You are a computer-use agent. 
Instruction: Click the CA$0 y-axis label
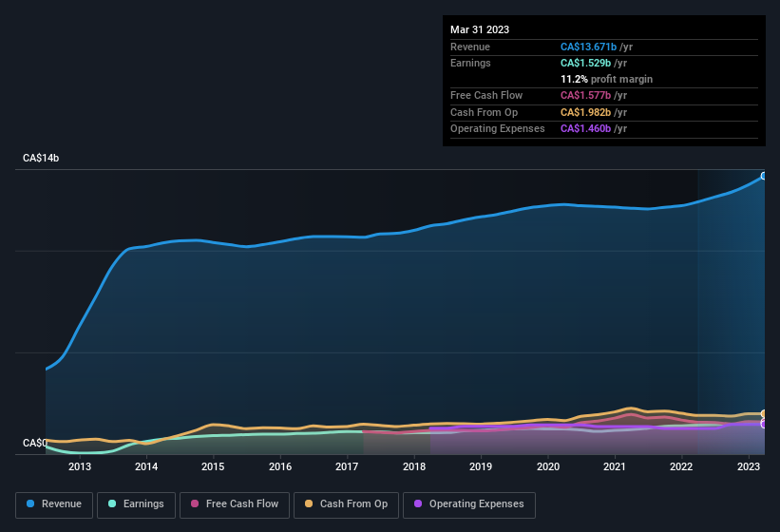tap(35, 443)
